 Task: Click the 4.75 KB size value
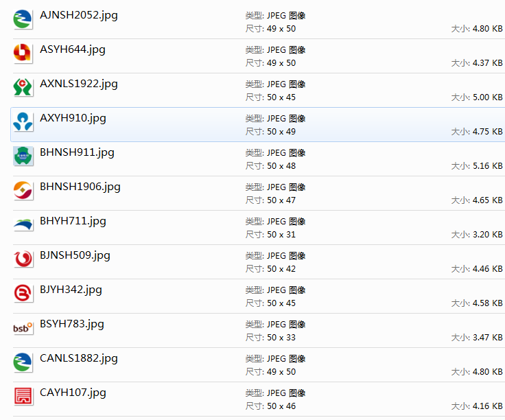[487, 132]
